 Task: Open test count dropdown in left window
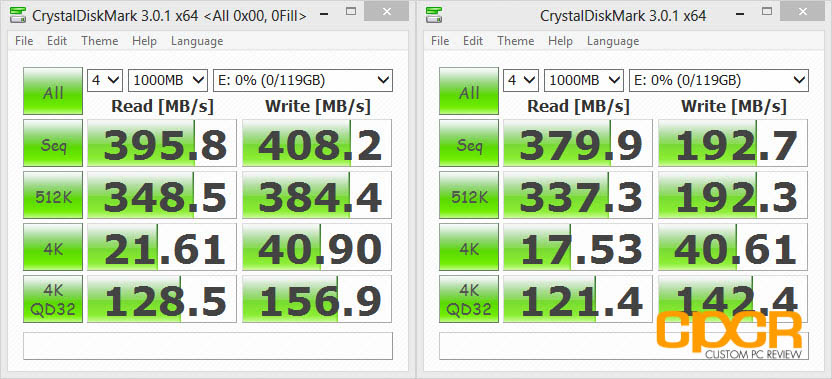106,80
